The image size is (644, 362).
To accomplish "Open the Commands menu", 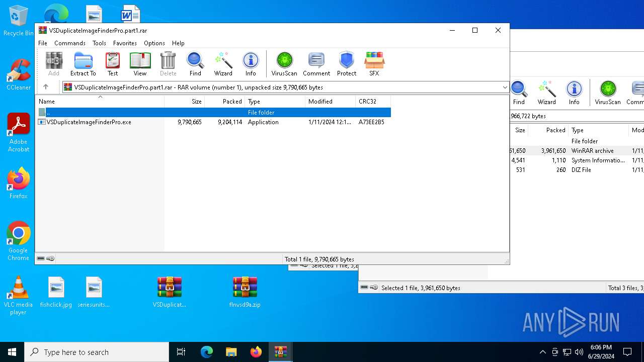I will (x=70, y=43).
